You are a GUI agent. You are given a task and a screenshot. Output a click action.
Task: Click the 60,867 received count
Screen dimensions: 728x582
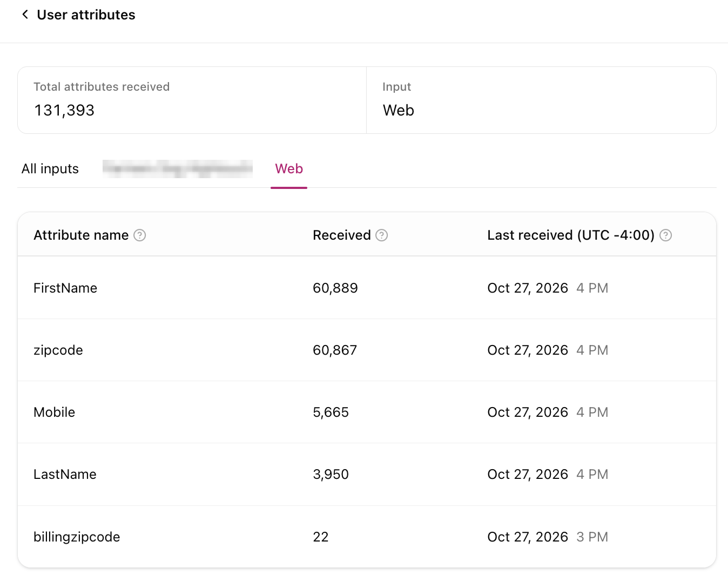pyautogui.click(x=335, y=350)
